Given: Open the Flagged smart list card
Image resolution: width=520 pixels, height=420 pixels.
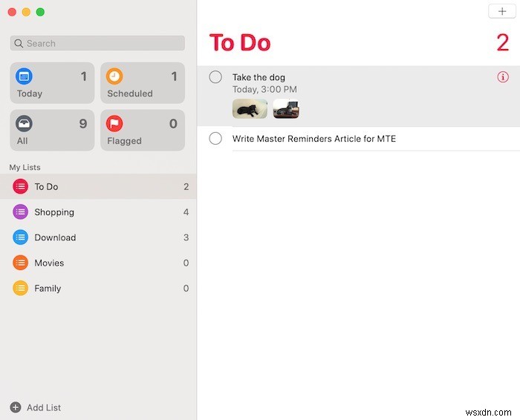Looking at the screenshot, I should 143,130.
